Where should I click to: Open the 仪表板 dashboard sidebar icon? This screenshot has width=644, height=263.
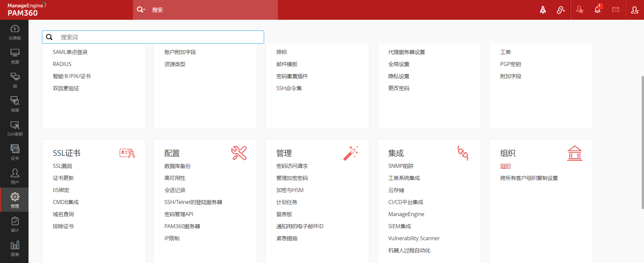15,32
